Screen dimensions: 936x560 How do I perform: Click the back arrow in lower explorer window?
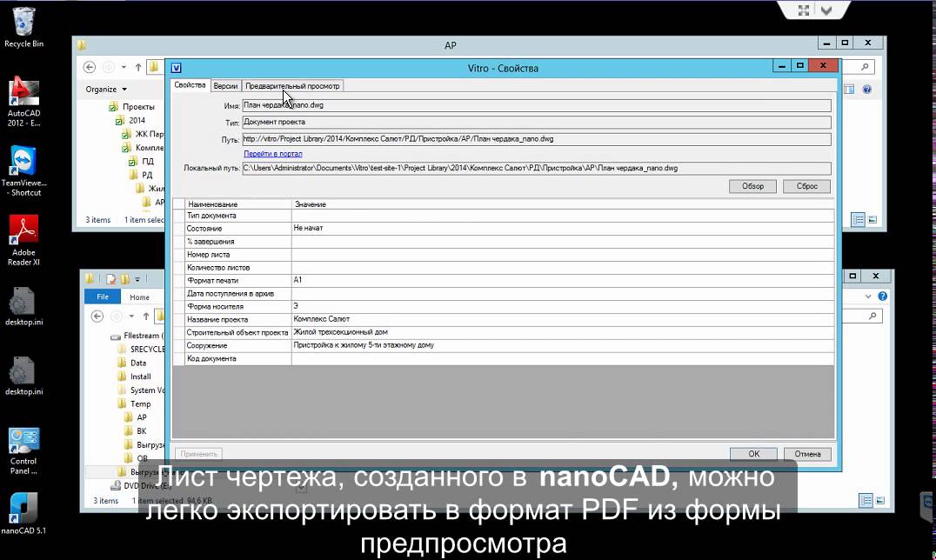tap(97, 316)
